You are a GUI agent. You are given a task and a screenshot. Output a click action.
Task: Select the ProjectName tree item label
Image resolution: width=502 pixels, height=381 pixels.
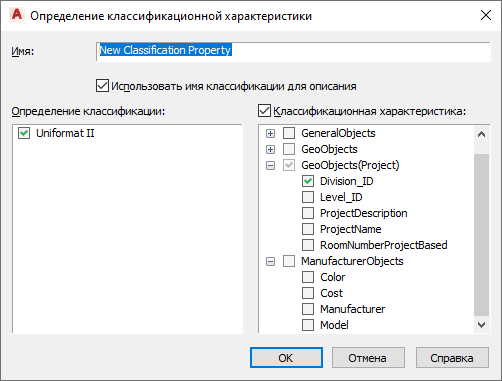350,229
